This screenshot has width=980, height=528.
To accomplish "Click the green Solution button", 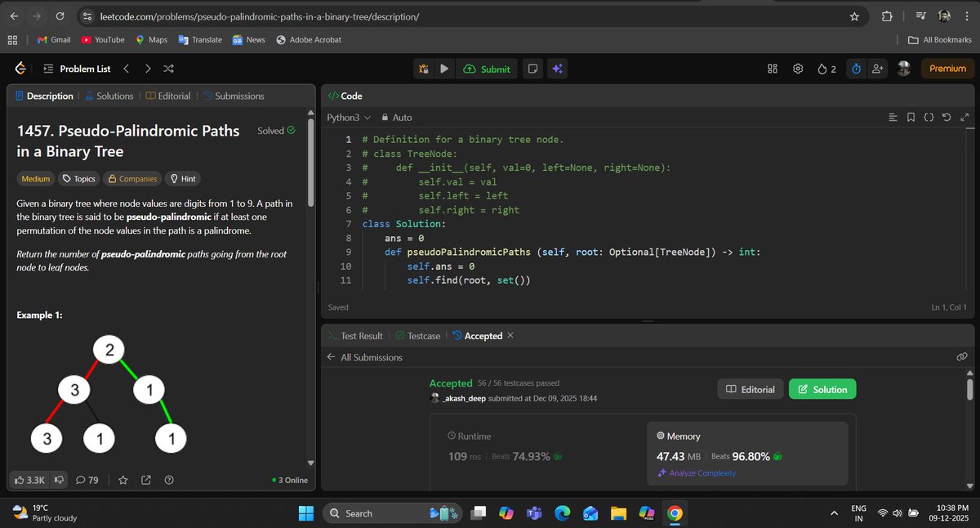I will [822, 389].
